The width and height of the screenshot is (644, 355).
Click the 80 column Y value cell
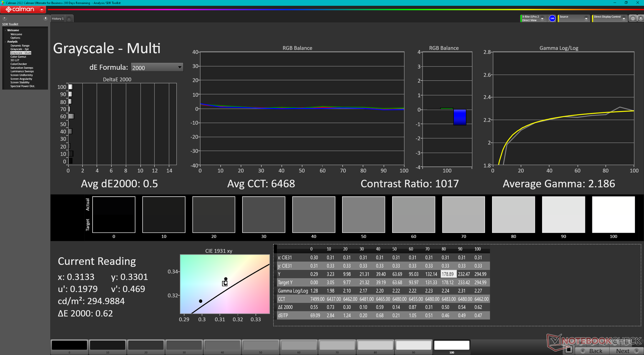[x=447, y=274]
